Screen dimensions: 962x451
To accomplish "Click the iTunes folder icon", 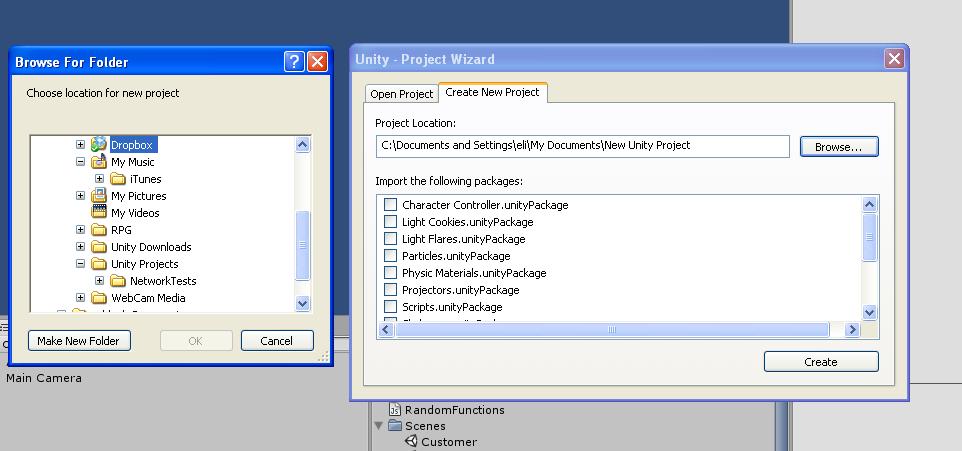I will [118, 179].
